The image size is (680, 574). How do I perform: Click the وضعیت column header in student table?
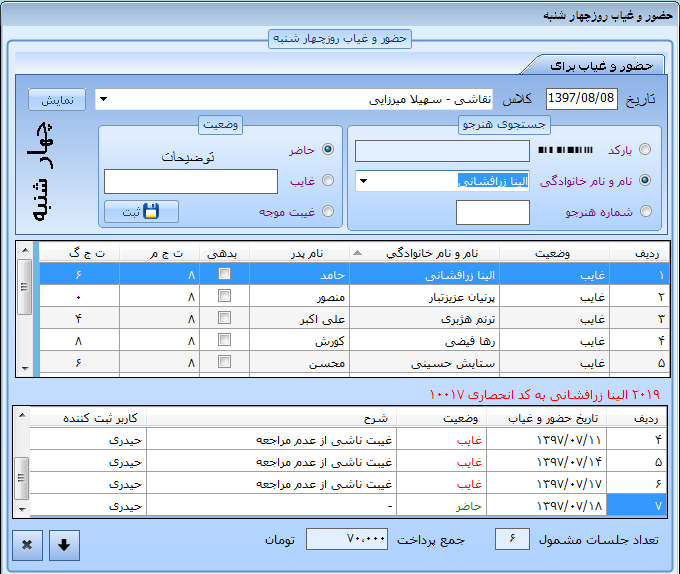[553, 252]
